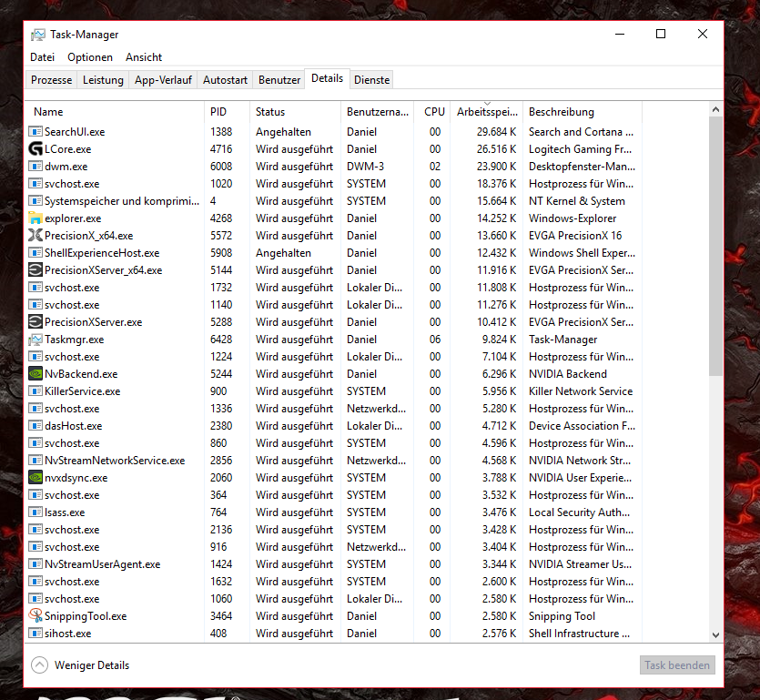Sort by the PID column header
Image resolution: width=760 pixels, height=700 pixels.
coord(228,111)
